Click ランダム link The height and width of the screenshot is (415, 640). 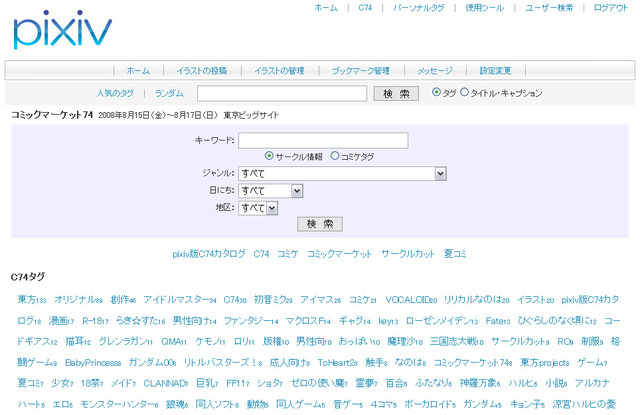(169, 93)
